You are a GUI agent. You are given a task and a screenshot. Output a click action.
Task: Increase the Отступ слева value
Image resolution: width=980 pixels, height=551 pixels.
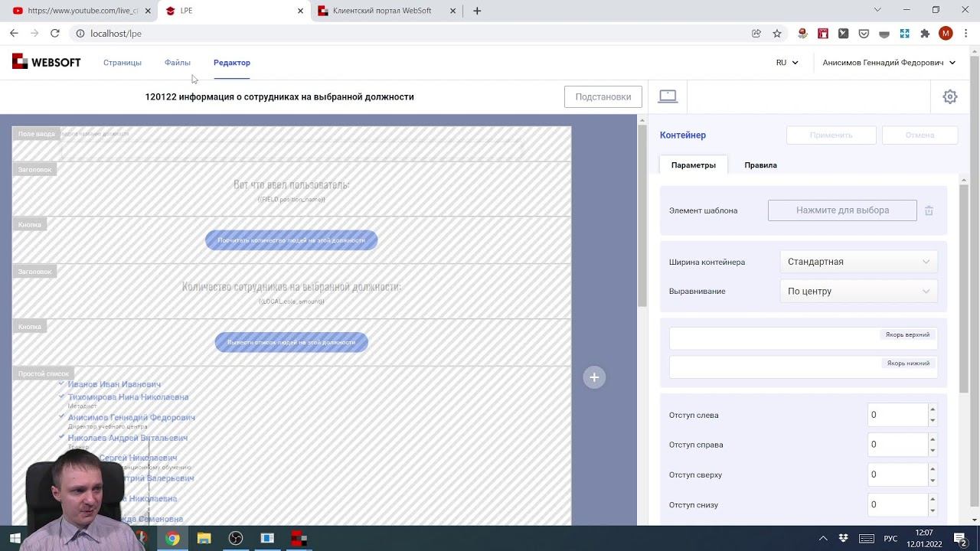click(932, 410)
